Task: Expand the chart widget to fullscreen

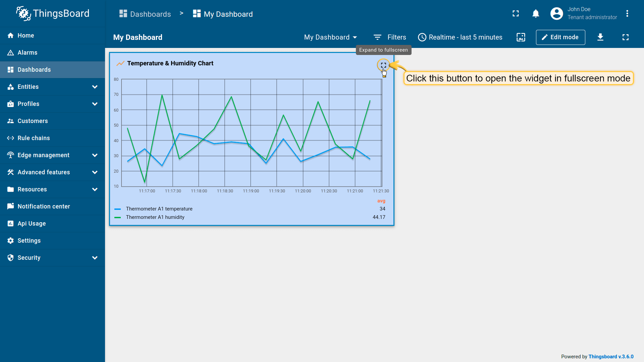Action: click(383, 65)
